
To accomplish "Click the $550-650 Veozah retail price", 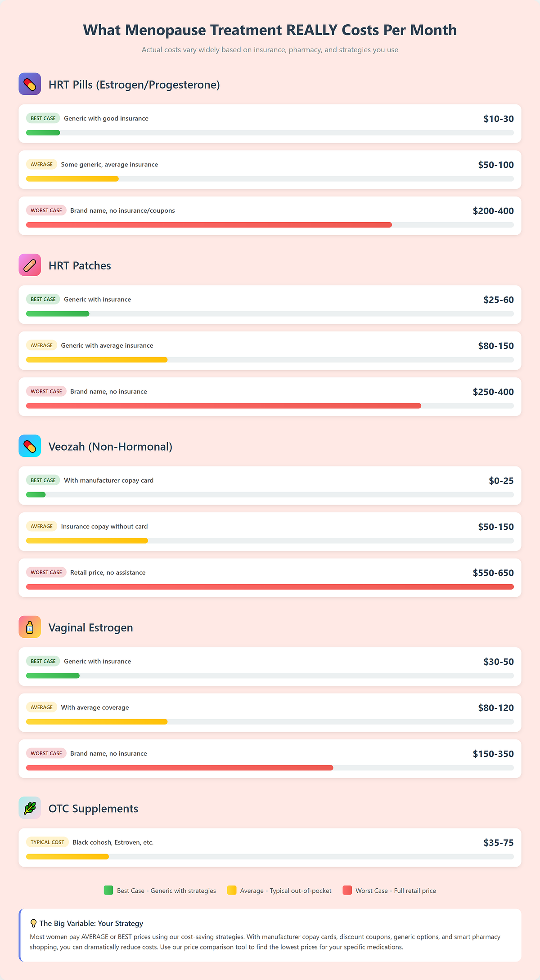I will tap(493, 573).
